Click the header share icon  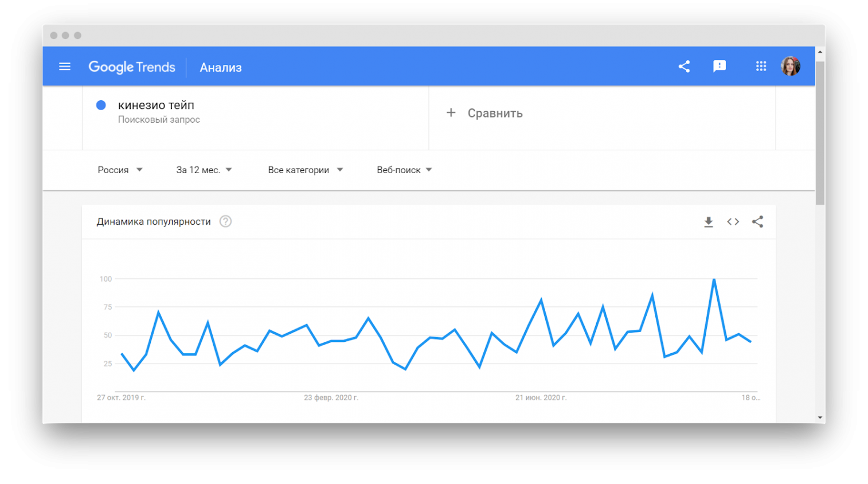pyautogui.click(x=684, y=67)
